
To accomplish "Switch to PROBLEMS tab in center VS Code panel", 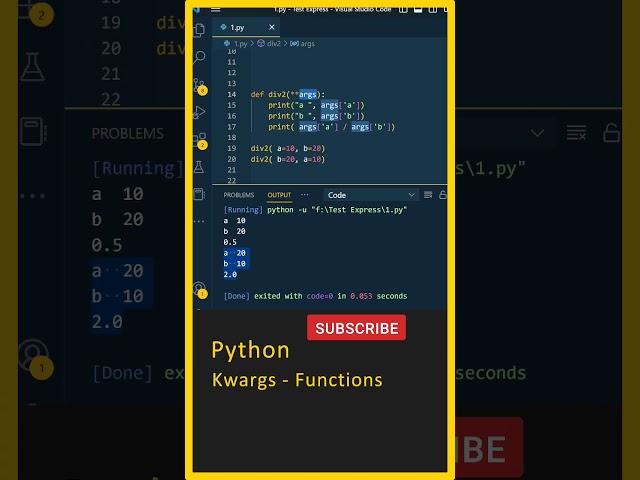I will pyautogui.click(x=239, y=195).
